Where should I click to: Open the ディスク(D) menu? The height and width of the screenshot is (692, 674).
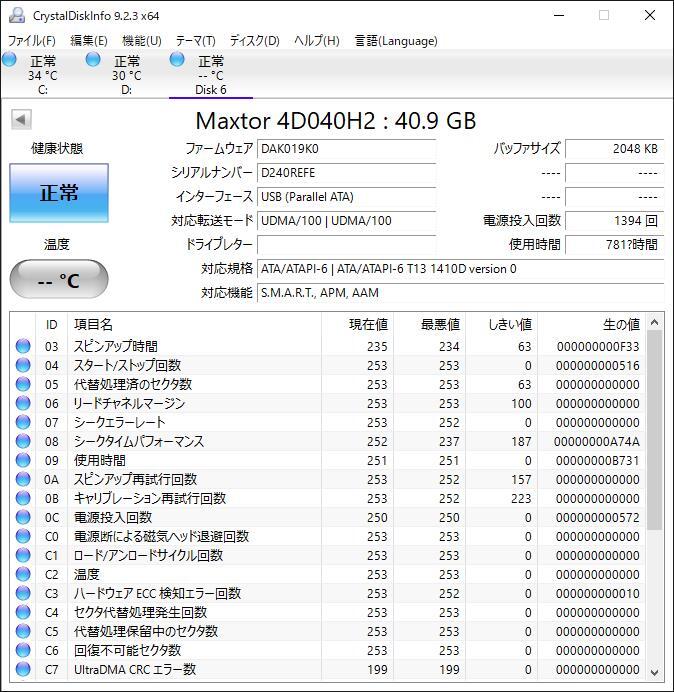coord(255,41)
